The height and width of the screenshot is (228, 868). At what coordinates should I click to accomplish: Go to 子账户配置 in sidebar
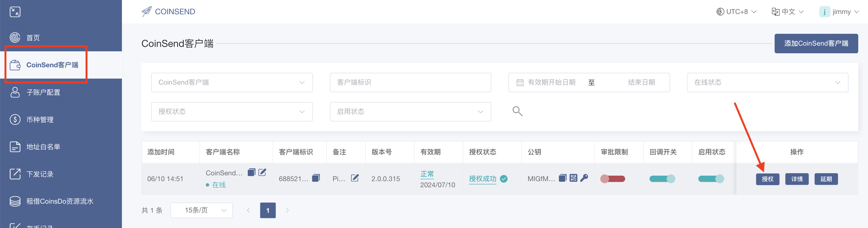tap(43, 92)
